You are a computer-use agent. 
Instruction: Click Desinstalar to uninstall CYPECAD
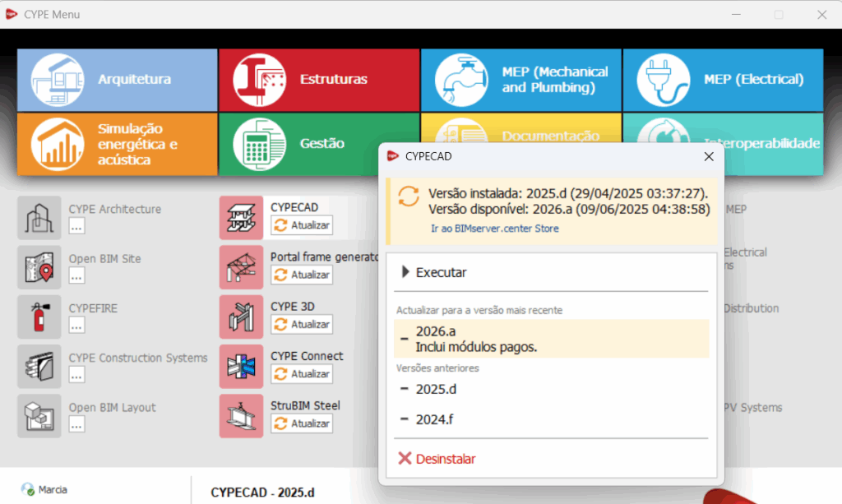coord(551,459)
